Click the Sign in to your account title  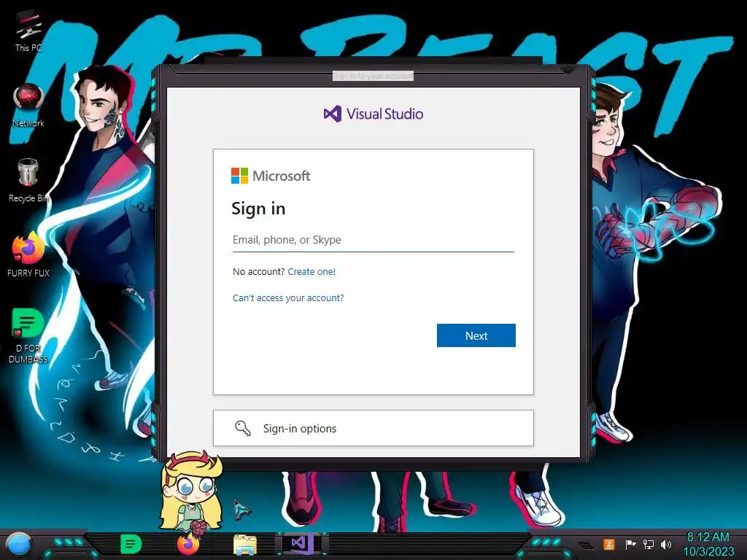point(373,76)
